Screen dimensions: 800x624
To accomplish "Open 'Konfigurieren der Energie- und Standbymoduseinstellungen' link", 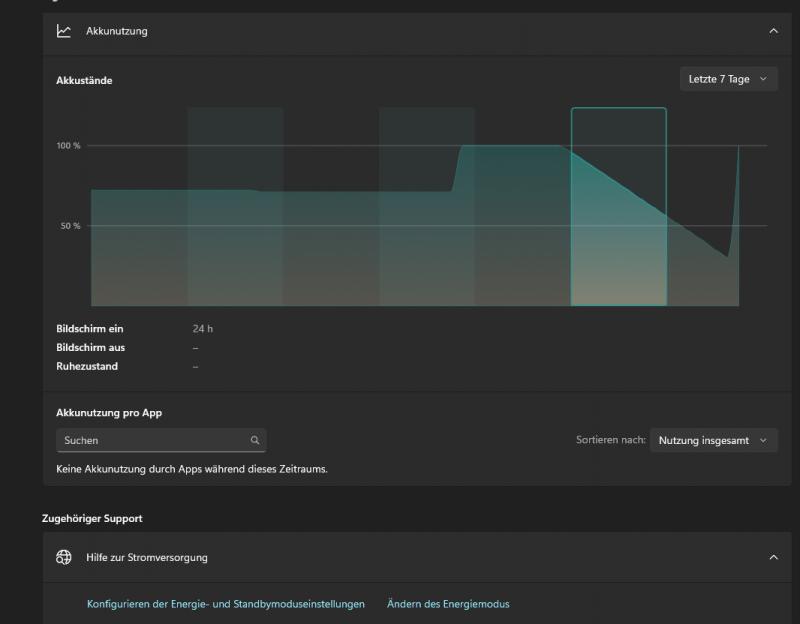I will (x=226, y=604).
